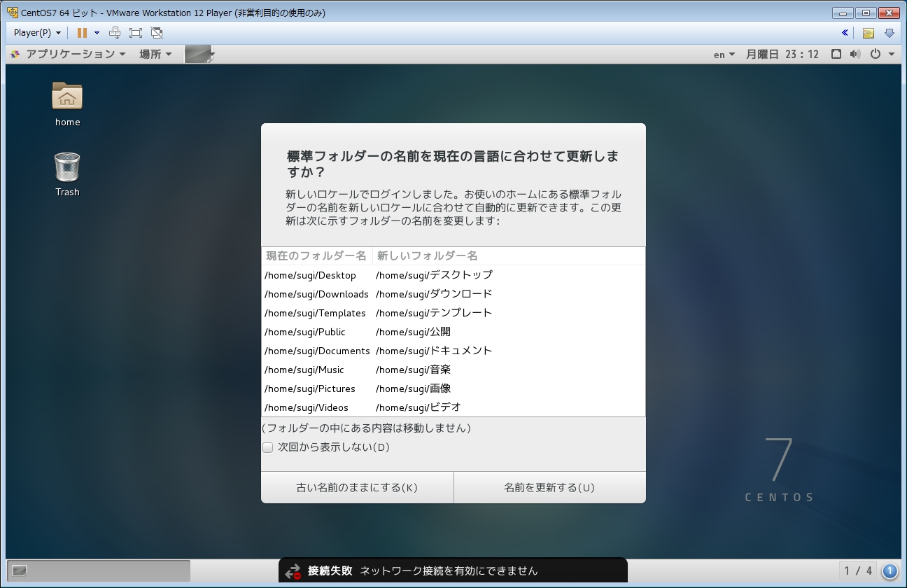This screenshot has height=588, width=907.
Task: Open the 場所 menu
Action: 155,54
